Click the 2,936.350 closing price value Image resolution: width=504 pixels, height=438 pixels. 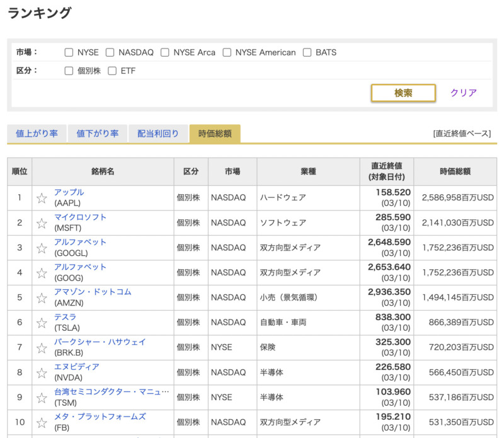pos(389,292)
